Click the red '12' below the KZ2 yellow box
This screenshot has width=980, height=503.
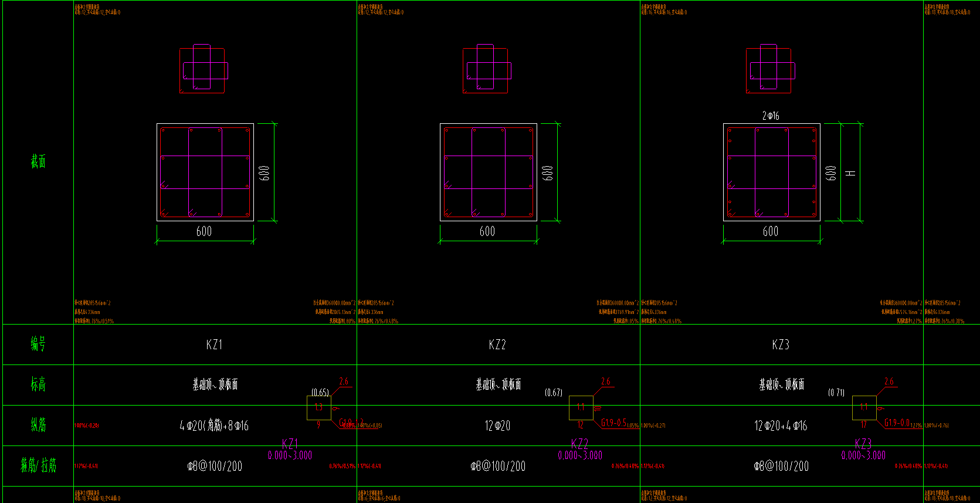(581, 425)
